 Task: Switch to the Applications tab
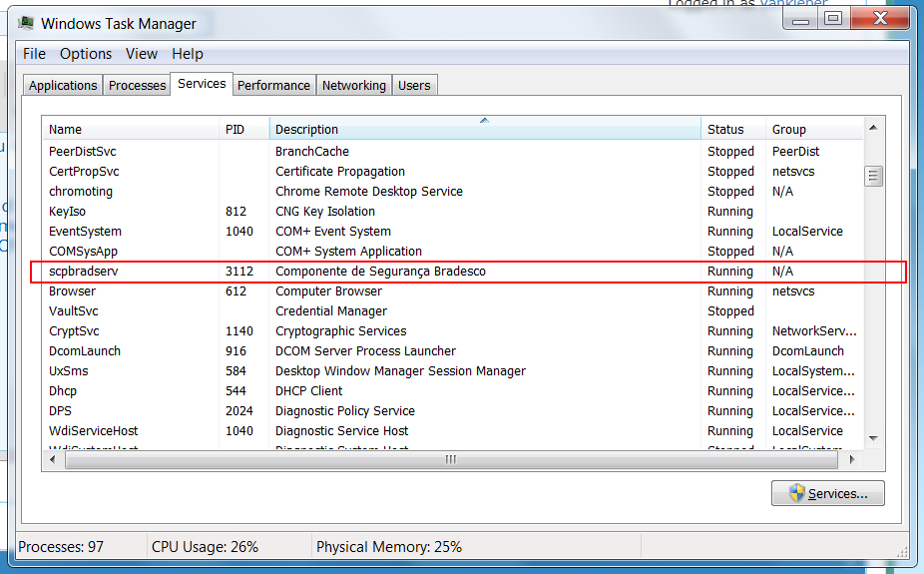[63, 86]
